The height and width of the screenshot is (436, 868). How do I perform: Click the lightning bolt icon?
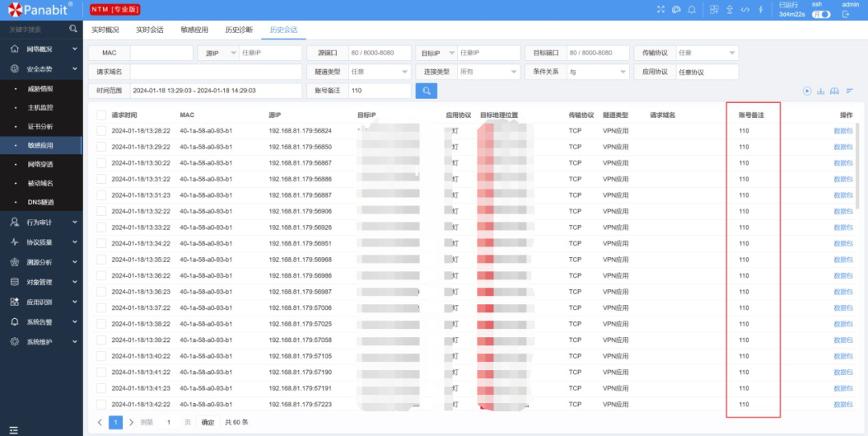coord(760,10)
